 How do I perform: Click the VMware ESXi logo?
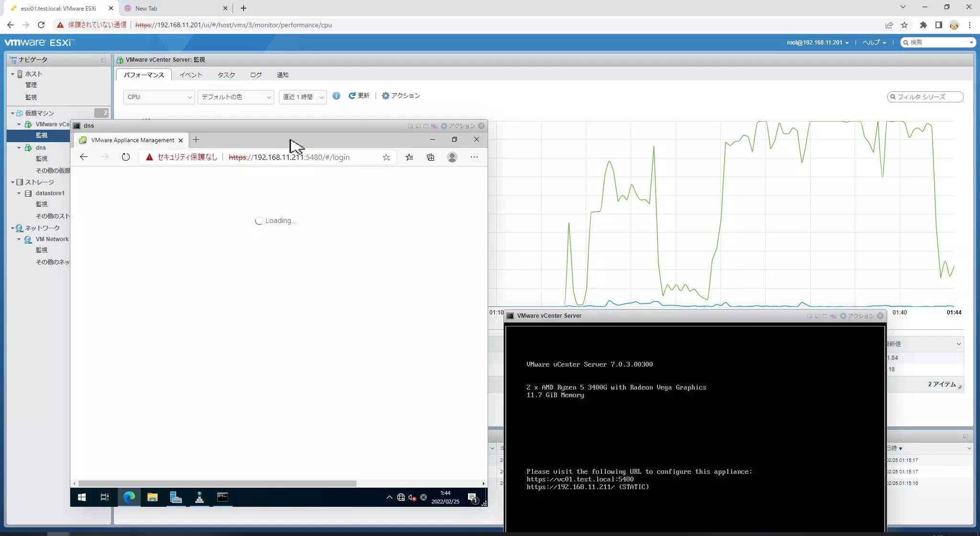coord(39,43)
